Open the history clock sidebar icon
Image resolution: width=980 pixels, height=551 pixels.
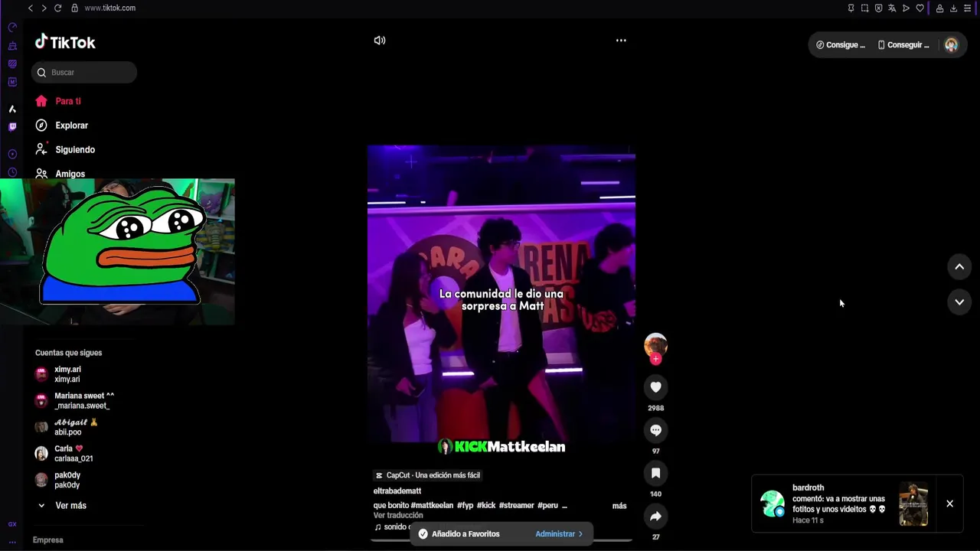(x=12, y=172)
